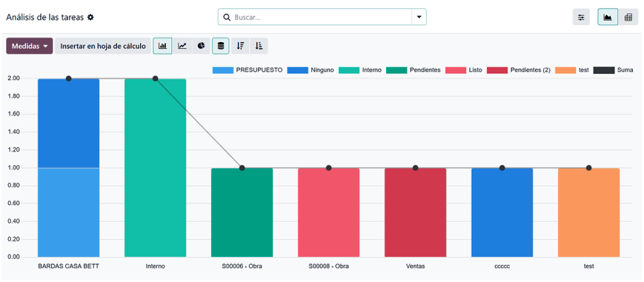This screenshot has width=644, height=282.
Task: Click the Suma data point above Ventas bar
Action: [x=415, y=168]
